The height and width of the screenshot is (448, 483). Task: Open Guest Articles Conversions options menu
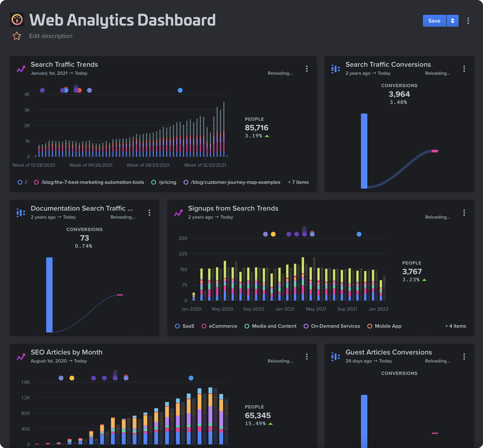464,356
